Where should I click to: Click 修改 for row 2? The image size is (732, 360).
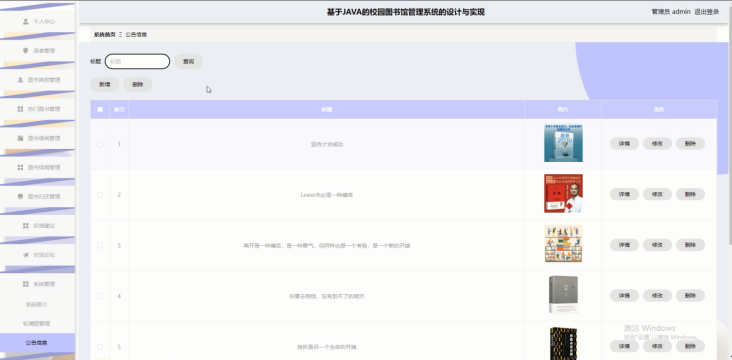[657, 194]
